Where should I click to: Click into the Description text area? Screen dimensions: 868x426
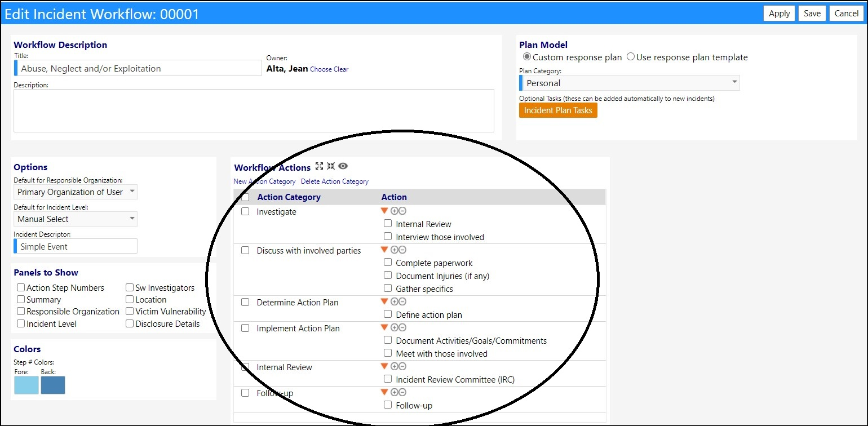point(254,110)
